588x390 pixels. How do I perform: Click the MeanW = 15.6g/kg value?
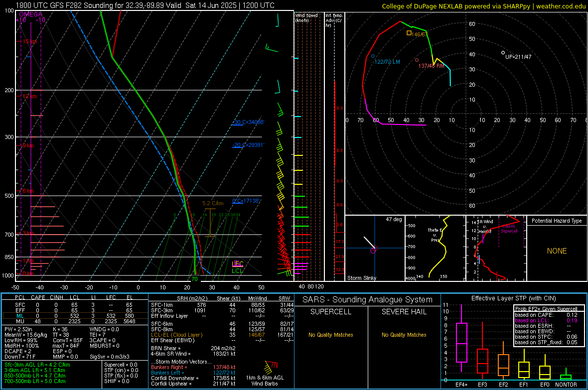click(x=26, y=335)
